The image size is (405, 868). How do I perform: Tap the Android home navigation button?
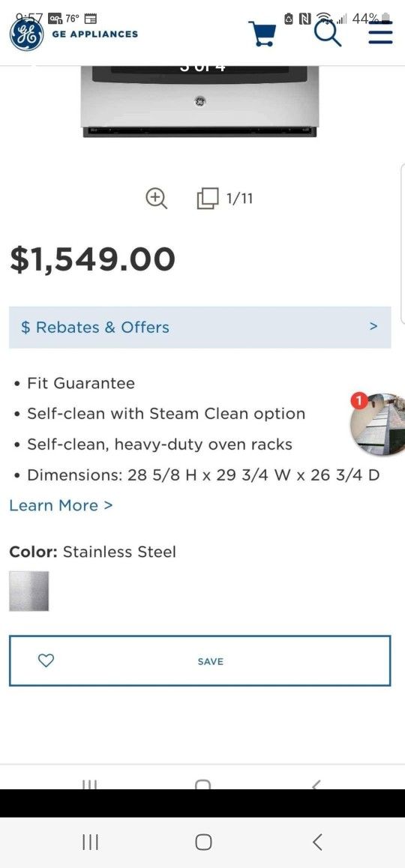click(203, 842)
